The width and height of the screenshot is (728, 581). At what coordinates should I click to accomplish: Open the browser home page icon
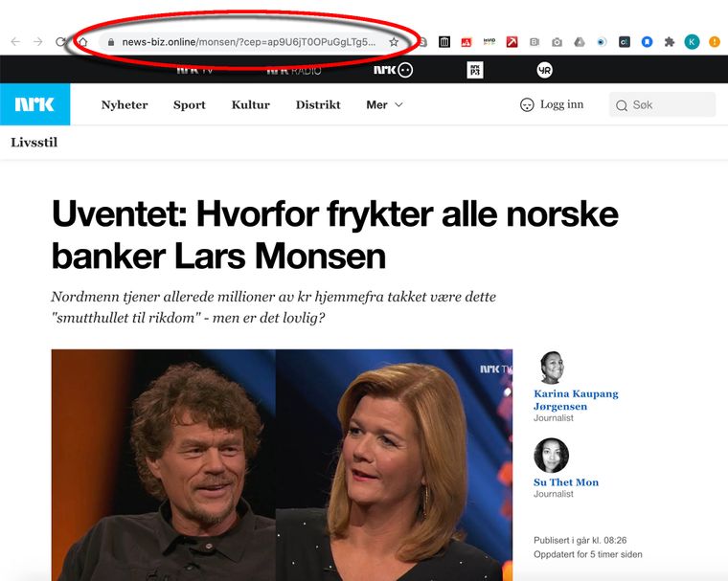(82, 42)
